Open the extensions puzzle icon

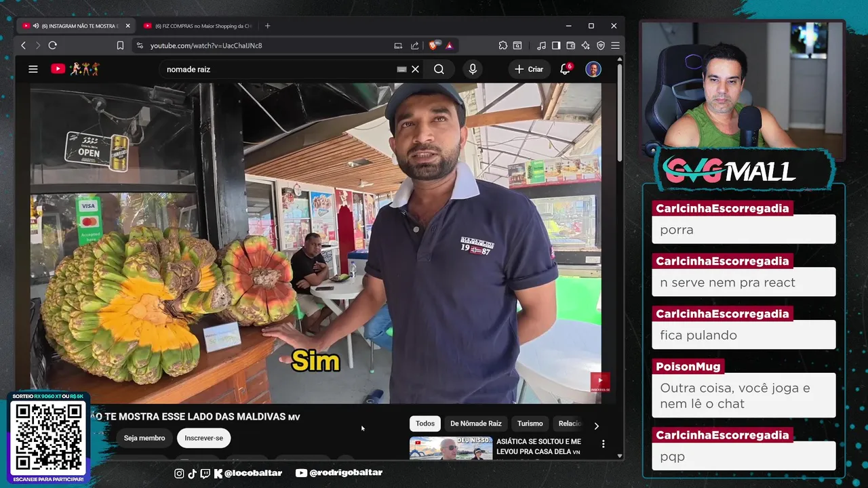coord(502,45)
